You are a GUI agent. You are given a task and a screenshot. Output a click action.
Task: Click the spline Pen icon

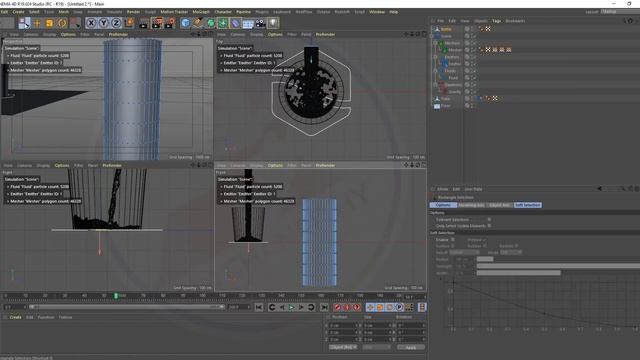(x=198, y=23)
